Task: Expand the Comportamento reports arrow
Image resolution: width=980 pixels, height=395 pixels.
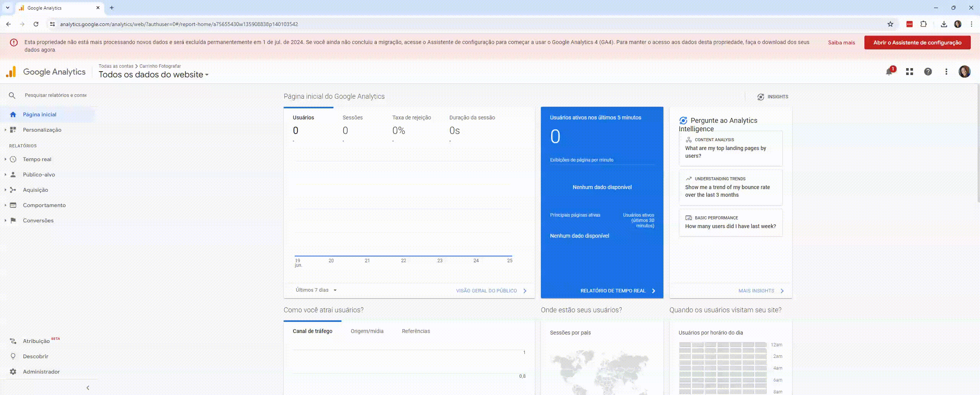Action: pos(5,205)
